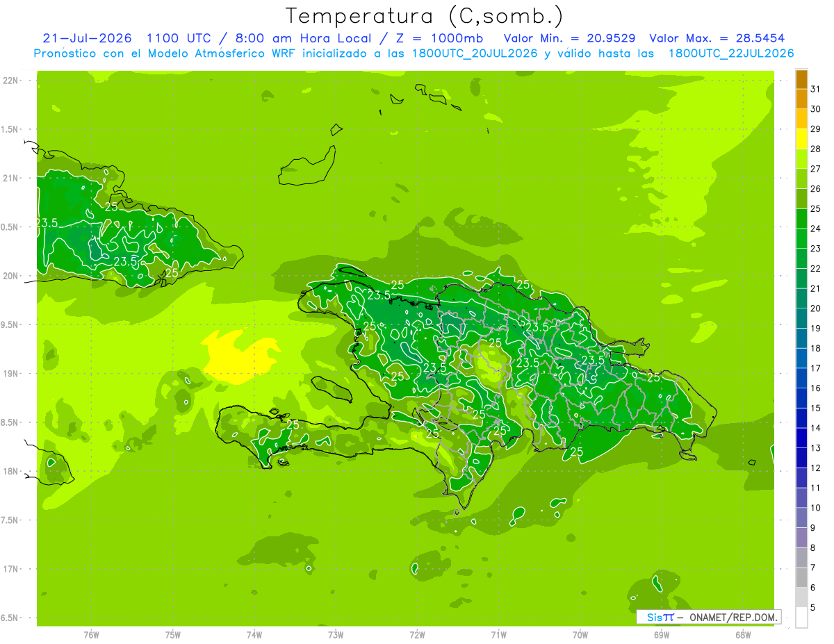Click the legend value "28"
Screen dimensions: 834x644
[x=815, y=149]
